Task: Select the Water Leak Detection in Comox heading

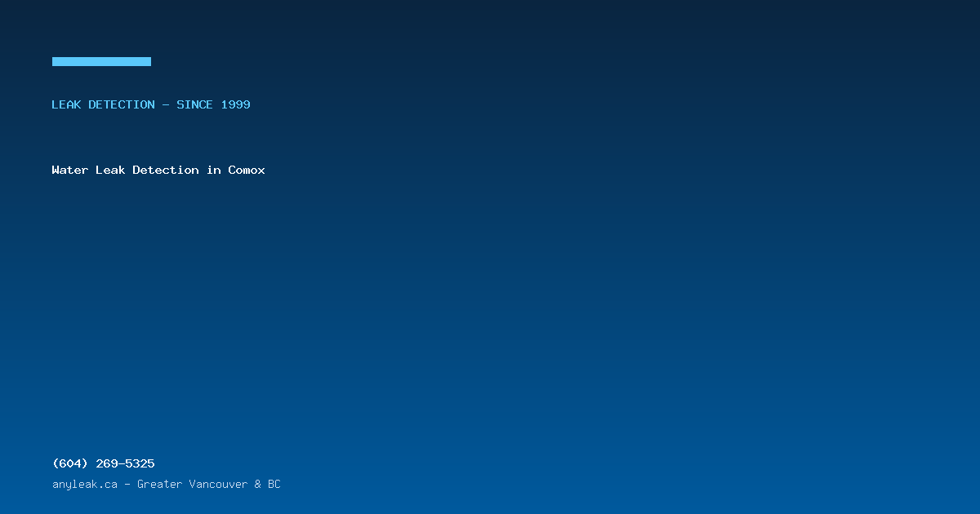Action: click(158, 170)
